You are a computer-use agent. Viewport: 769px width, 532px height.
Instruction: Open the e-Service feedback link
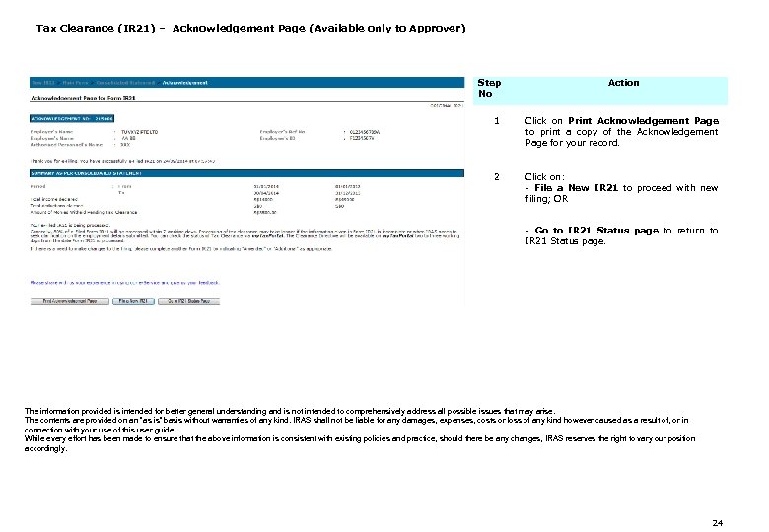(124, 283)
